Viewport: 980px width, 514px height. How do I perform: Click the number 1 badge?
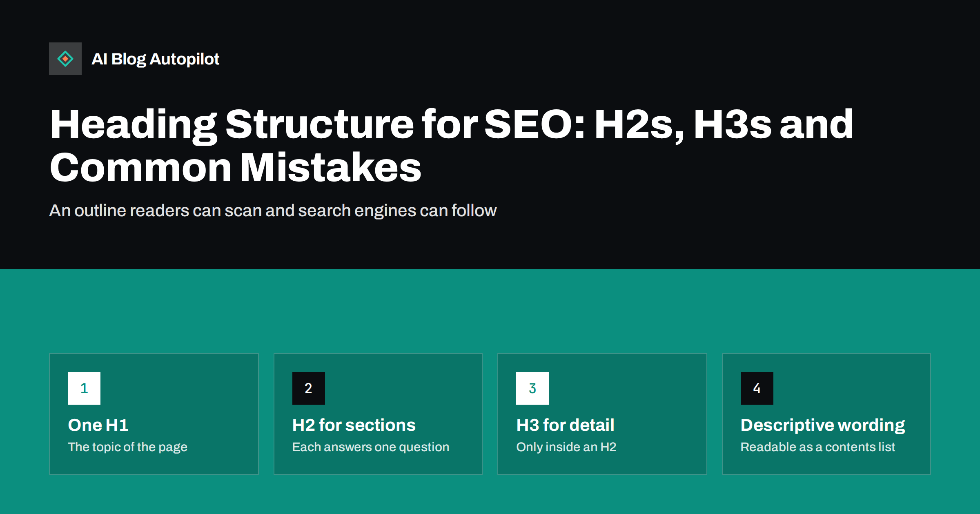[x=84, y=388]
